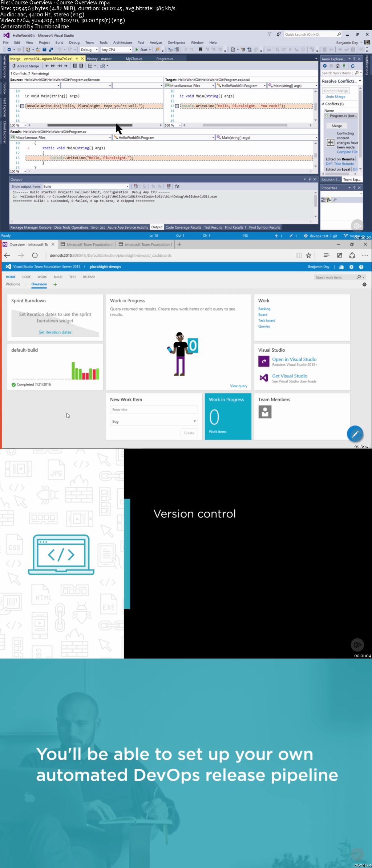Click the View query link
This screenshot has height=868, width=372.
click(239, 386)
